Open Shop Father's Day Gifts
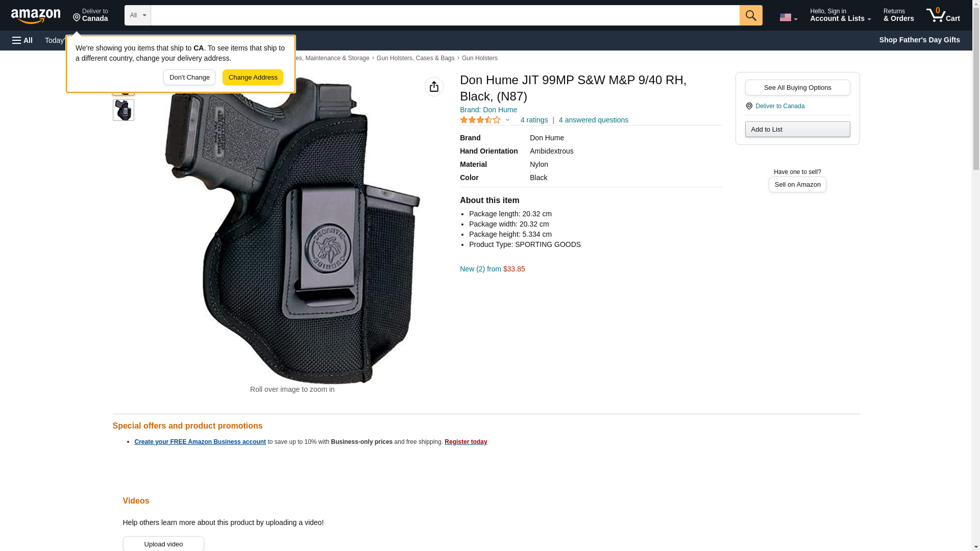 click(x=919, y=40)
